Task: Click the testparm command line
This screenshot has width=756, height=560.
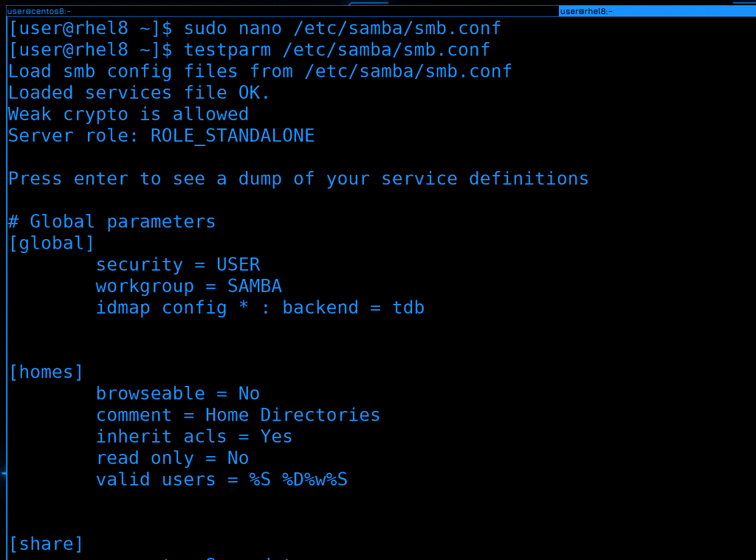Action: pos(250,50)
